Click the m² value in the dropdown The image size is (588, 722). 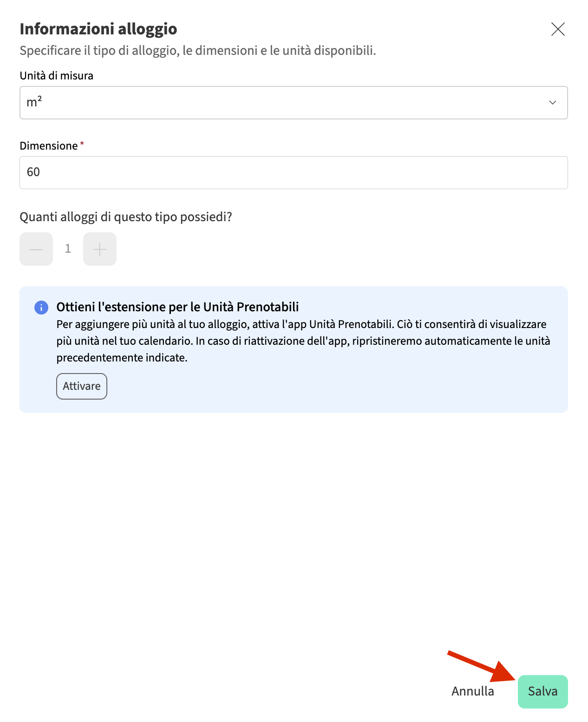pos(34,102)
